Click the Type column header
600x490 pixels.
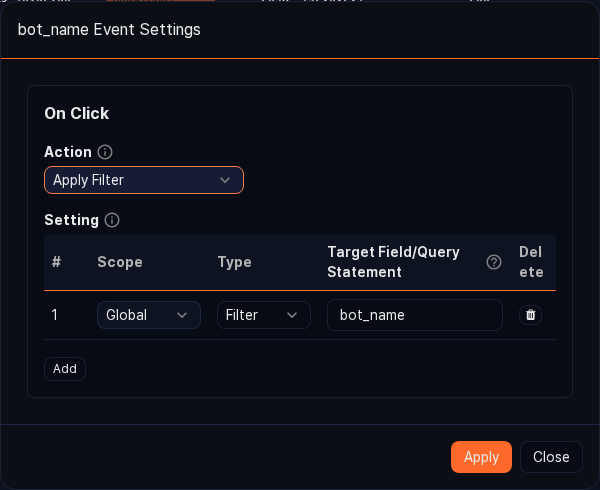point(234,262)
